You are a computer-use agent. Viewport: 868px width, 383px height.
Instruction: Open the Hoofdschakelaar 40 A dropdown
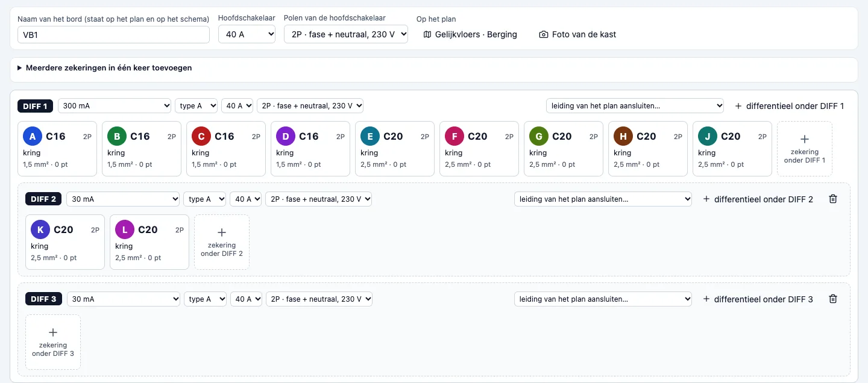tap(247, 34)
